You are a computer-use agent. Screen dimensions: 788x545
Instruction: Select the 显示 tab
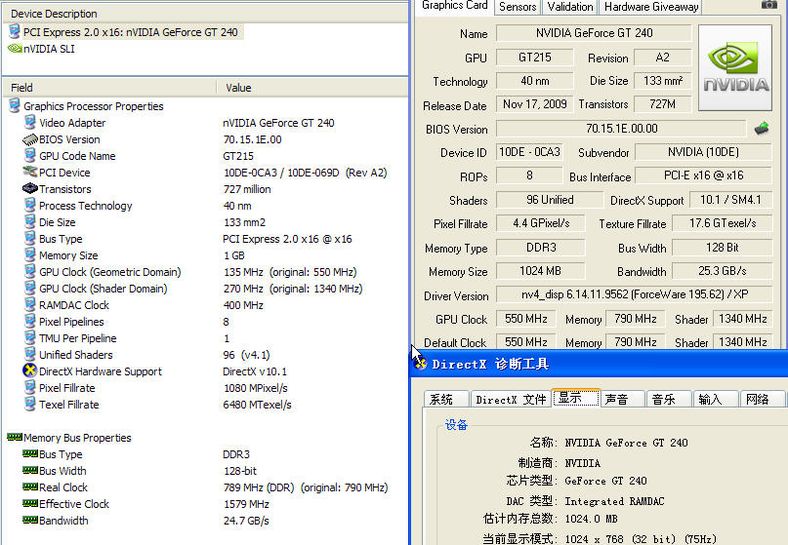point(576,398)
